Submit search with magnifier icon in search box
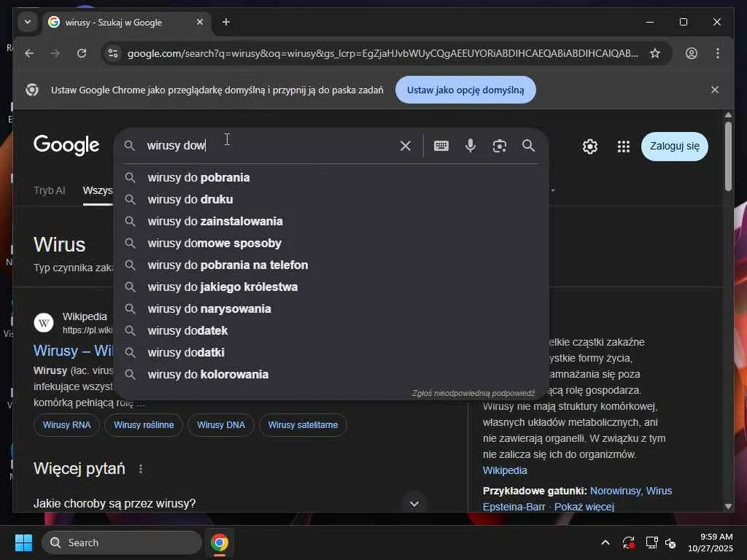This screenshot has height=560, width=747. 528,146
